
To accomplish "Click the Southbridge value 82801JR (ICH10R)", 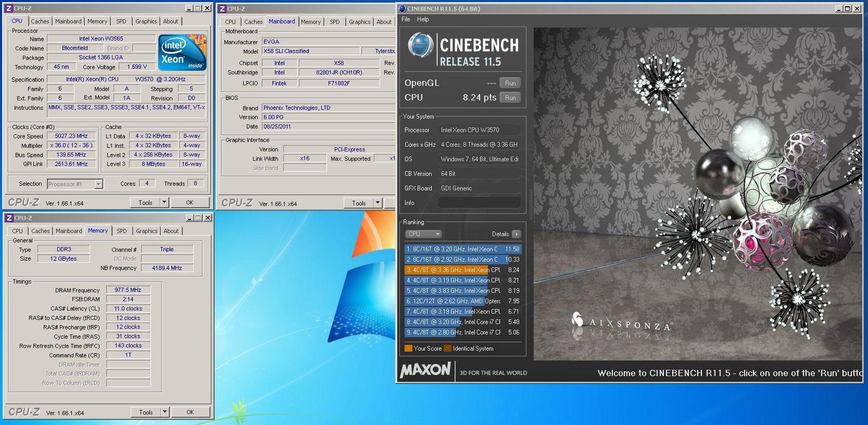I will pos(339,72).
